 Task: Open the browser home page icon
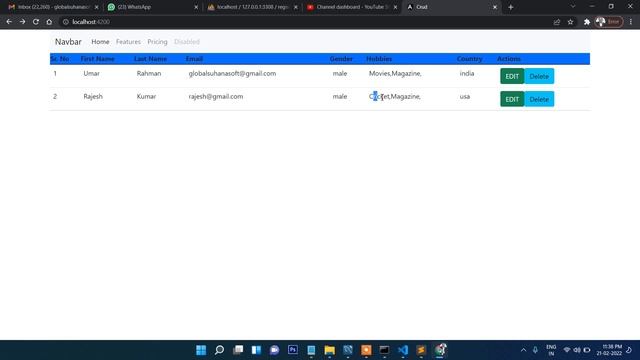pos(49,22)
